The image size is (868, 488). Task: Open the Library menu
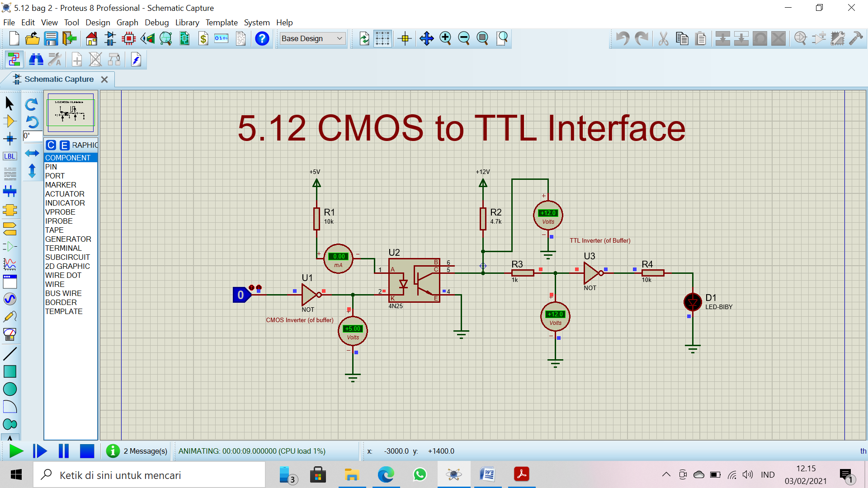pyautogui.click(x=187, y=23)
